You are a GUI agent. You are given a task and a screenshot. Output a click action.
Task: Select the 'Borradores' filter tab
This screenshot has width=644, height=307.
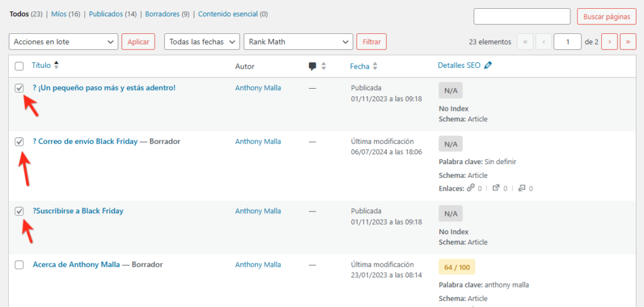point(163,14)
